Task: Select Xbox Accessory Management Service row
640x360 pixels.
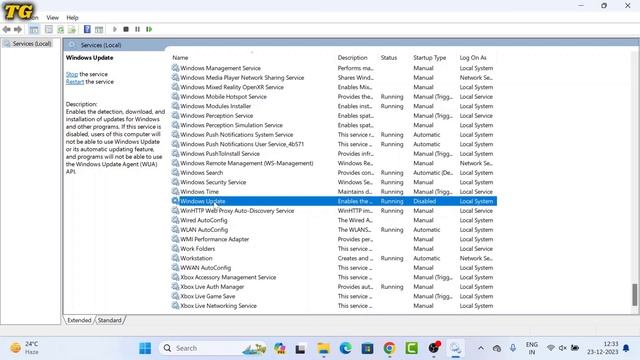Action: pyautogui.click(x=334, y=278)
